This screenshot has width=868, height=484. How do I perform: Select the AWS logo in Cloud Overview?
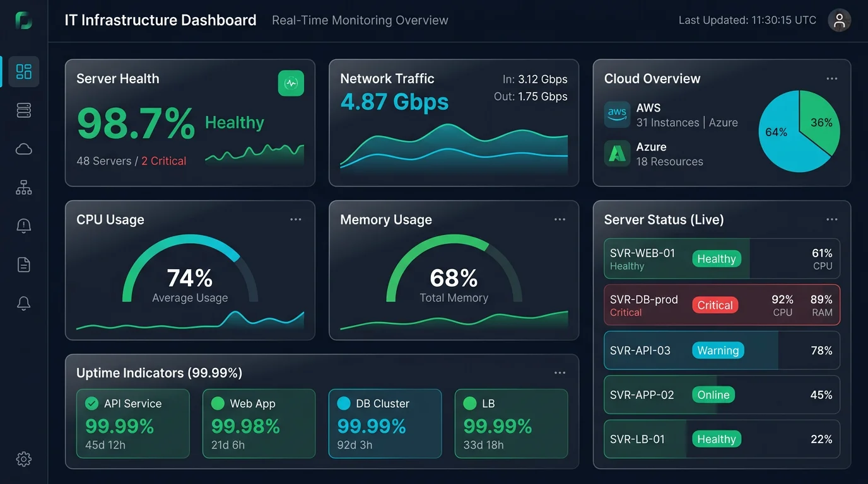617,115
